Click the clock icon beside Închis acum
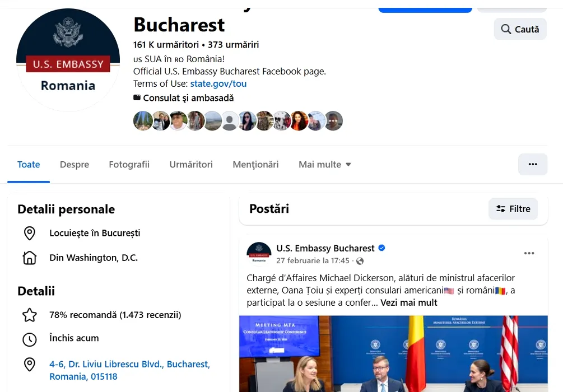Image resolution: width=563 pixels, height=392 pixels. coord(30,339)
